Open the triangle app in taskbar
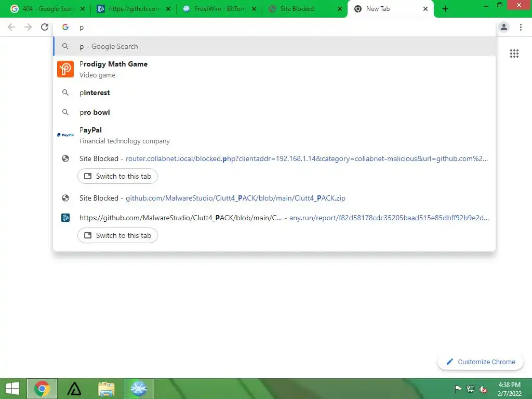Viewport: 532px width, 399px height. (x=74, y=389)
